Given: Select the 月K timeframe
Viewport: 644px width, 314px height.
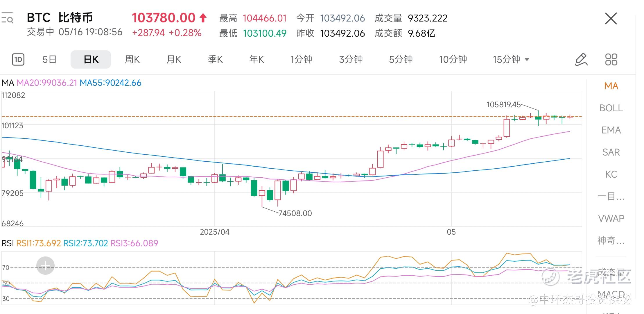Looking at the screenshot, I should click(174, 60).
